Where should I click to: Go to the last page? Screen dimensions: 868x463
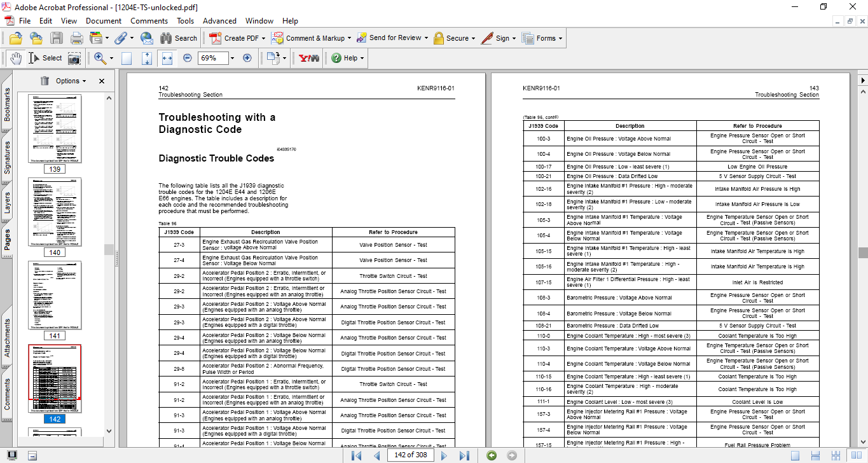464,455
